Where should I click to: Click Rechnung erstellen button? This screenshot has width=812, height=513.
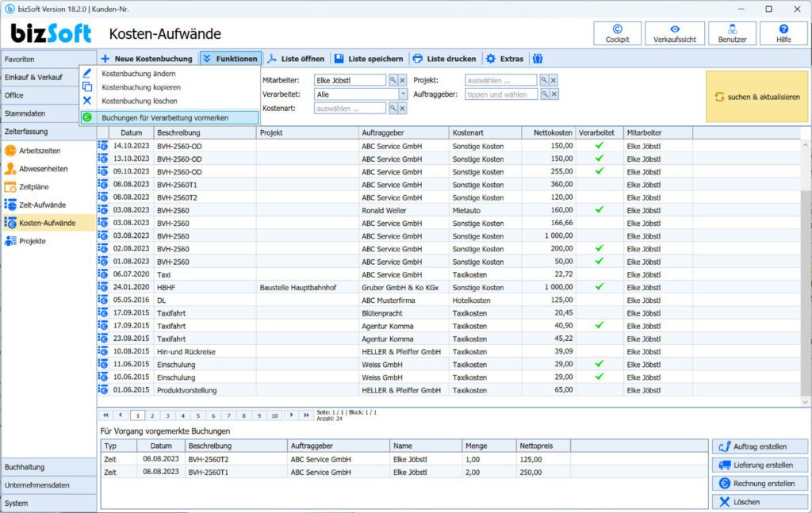760,484
